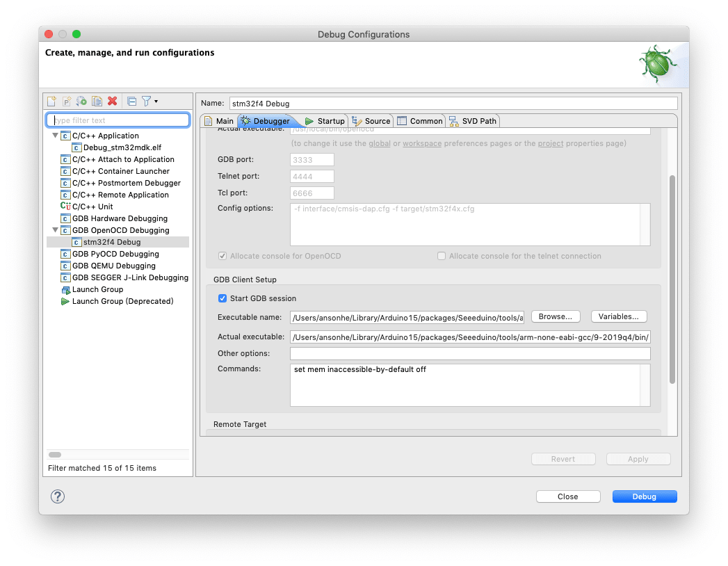
Task: Toggle Allocate console for telnet connection
Action: tap(442, 257)
